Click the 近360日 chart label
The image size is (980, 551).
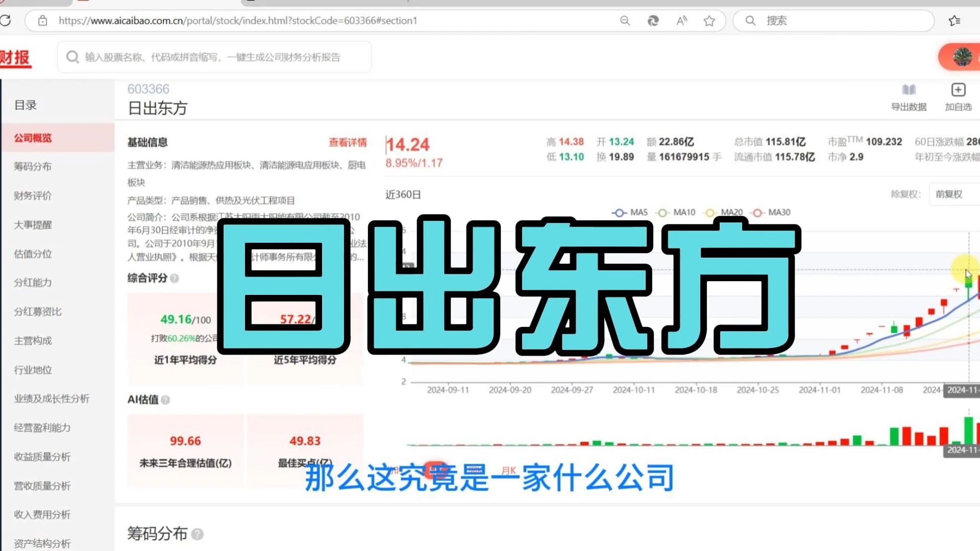[x=403, y=194]
